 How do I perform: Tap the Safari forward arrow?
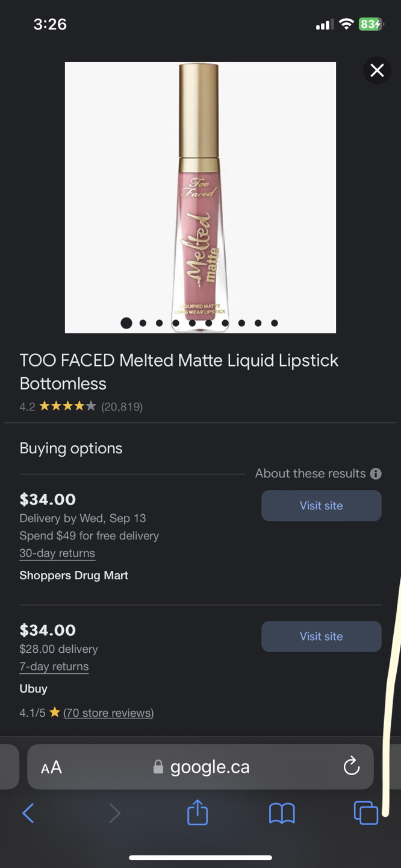114,813
